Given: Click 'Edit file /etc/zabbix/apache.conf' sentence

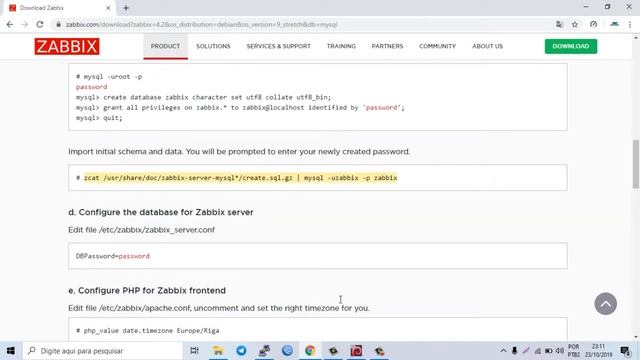Looking at the screenshot, I should point(219,308).
